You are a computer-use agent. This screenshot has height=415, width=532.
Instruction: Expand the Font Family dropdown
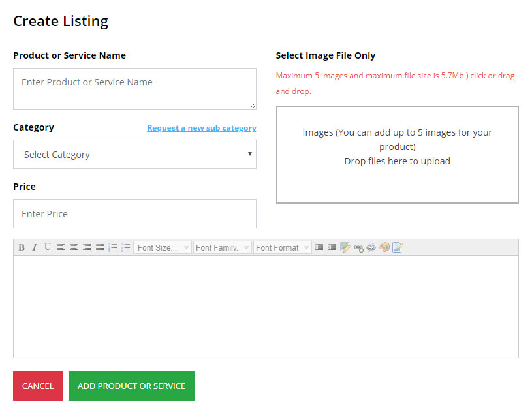[x=222, y=248]
